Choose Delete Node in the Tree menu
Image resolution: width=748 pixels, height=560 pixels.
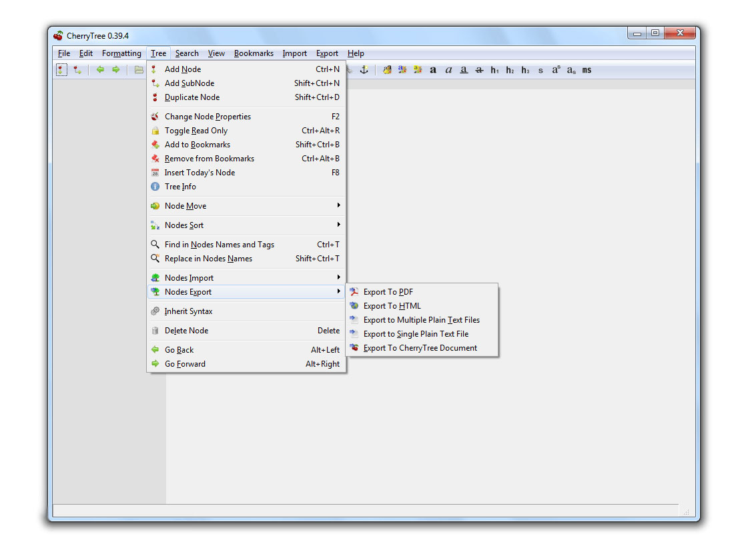click(x=246, y=330)
